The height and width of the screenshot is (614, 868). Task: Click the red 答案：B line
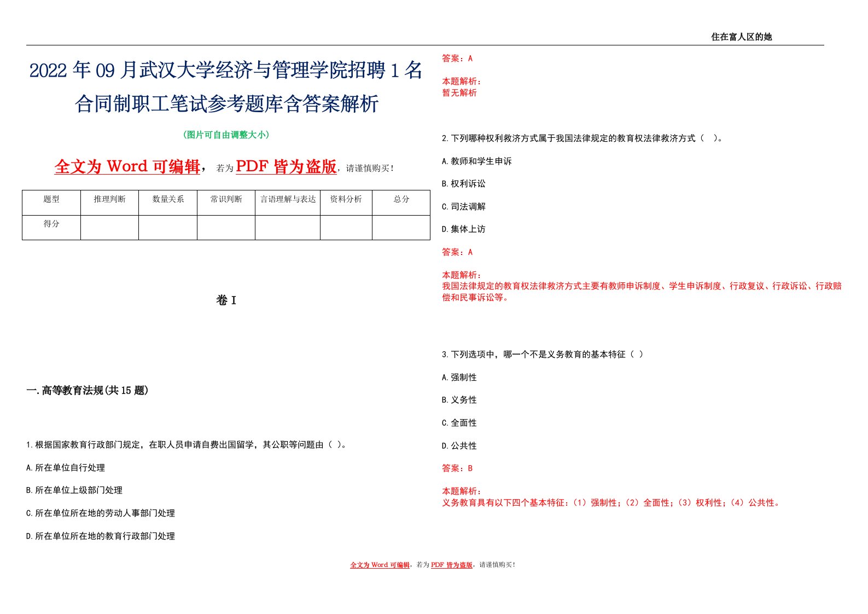(x=457, y=468)
